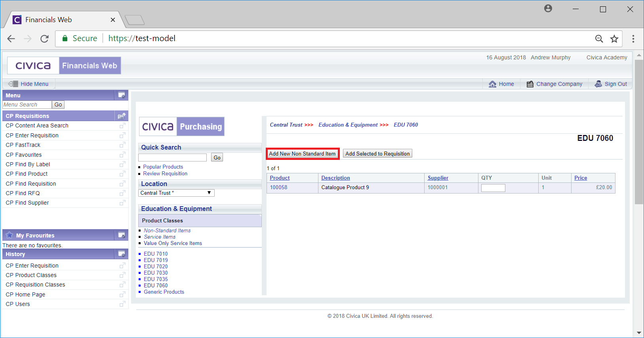The width and height of the screenshot is (644, 338).
Task: Click the Hide Menu toggle
Action: click(x=29, y=84)
